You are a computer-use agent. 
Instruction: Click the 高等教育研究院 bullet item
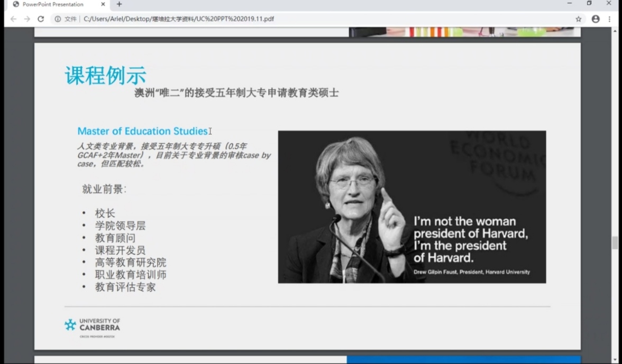point(131,263)
